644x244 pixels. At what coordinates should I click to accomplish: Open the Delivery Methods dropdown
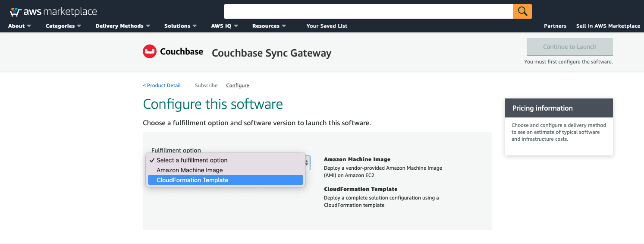coord(123,26)
